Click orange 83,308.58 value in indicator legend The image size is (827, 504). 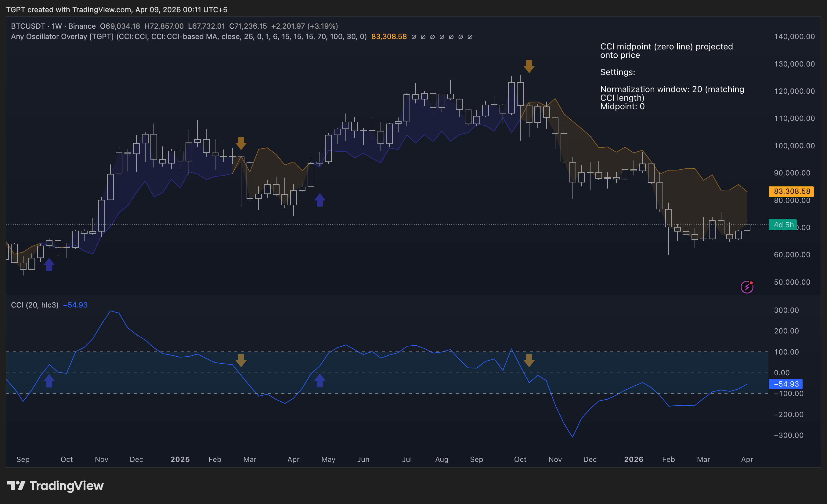click(x=389, y=37)
